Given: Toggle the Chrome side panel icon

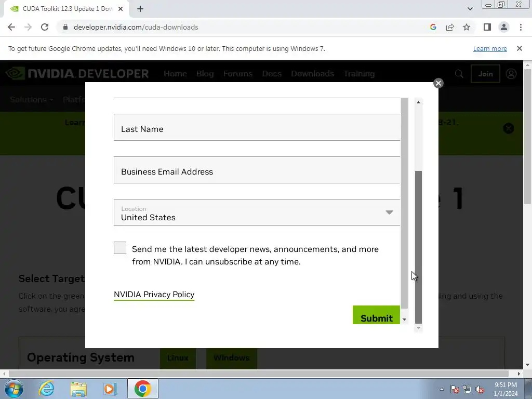Looking at the screenshot, I should 487,27.
